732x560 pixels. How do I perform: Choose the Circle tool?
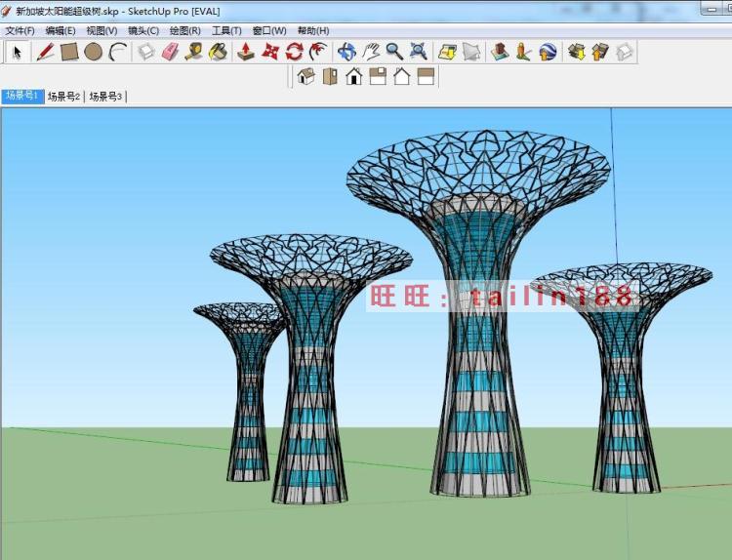(93, 52)
